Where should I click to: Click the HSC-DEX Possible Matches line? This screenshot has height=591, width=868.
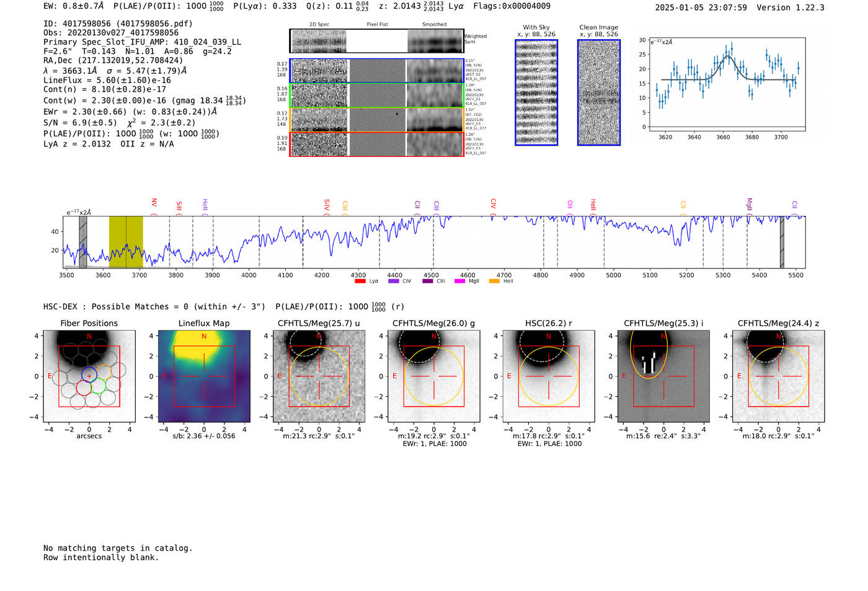(223, 306)
